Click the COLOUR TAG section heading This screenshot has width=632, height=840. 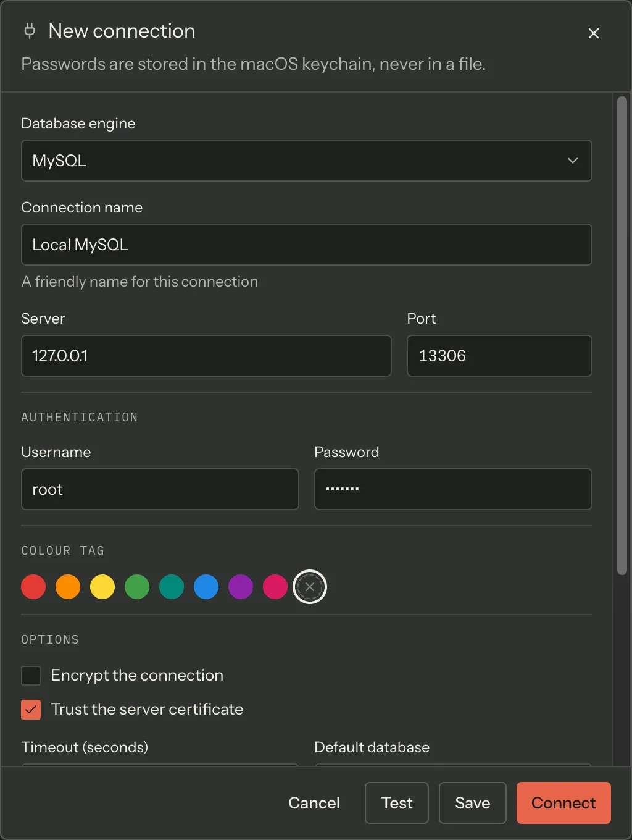tap(63, 551)
